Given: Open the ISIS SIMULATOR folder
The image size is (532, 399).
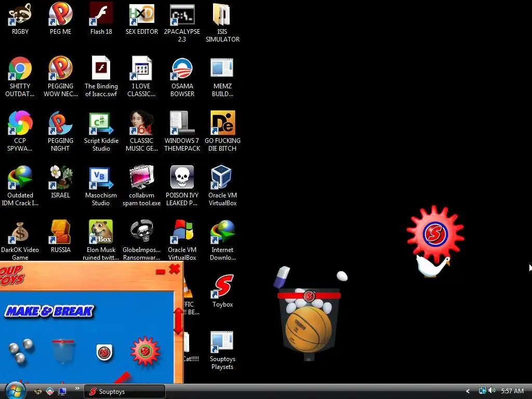Looking at the screenshot, I should [x=222, y=23].
